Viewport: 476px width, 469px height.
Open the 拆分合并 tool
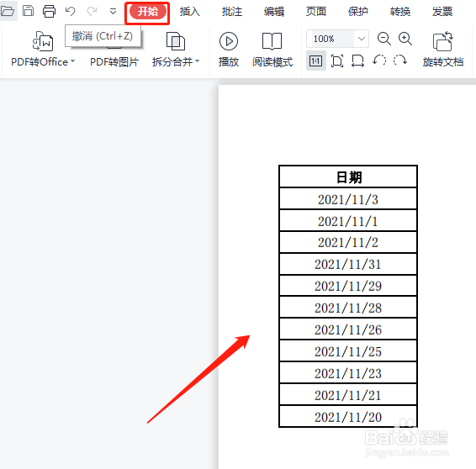click(x=176, y=49)
